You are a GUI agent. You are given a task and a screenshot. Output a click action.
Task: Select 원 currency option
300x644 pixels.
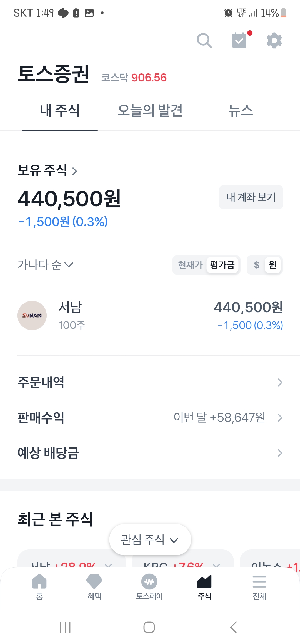[273, 265]
